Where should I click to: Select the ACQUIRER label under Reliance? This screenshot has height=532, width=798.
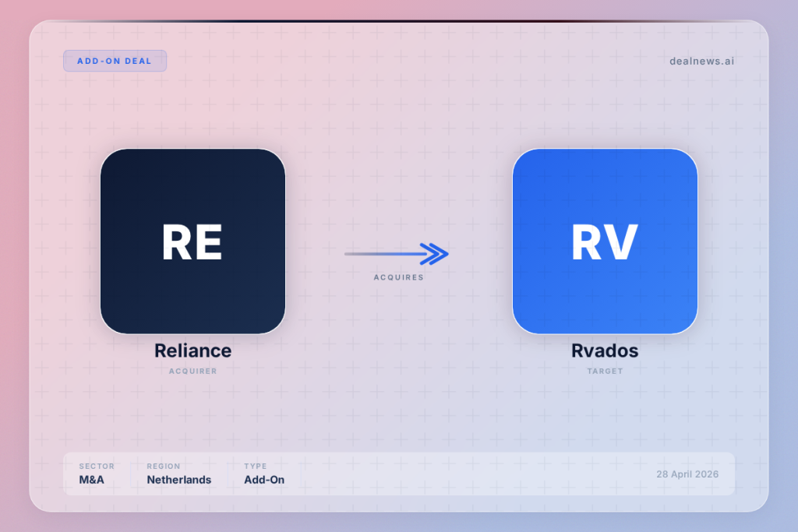(192, 372)
